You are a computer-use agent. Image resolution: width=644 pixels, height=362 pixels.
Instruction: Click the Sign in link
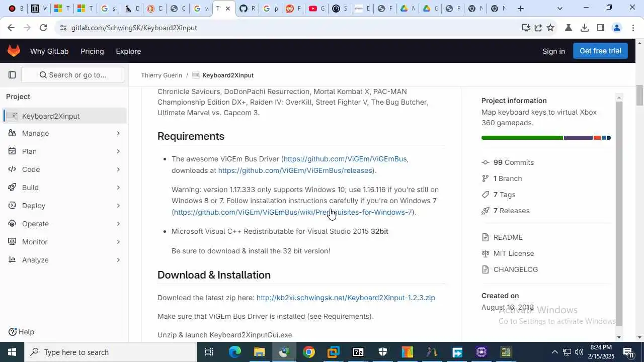[553, 51]
